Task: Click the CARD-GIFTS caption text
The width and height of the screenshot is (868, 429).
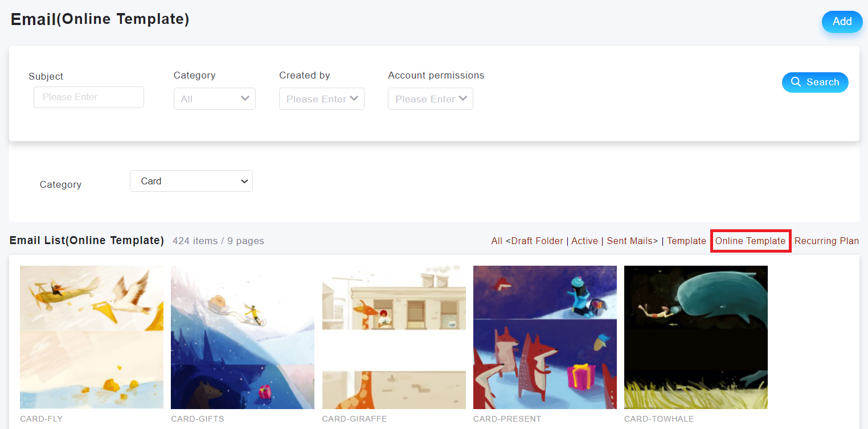Action: (198, 419)
